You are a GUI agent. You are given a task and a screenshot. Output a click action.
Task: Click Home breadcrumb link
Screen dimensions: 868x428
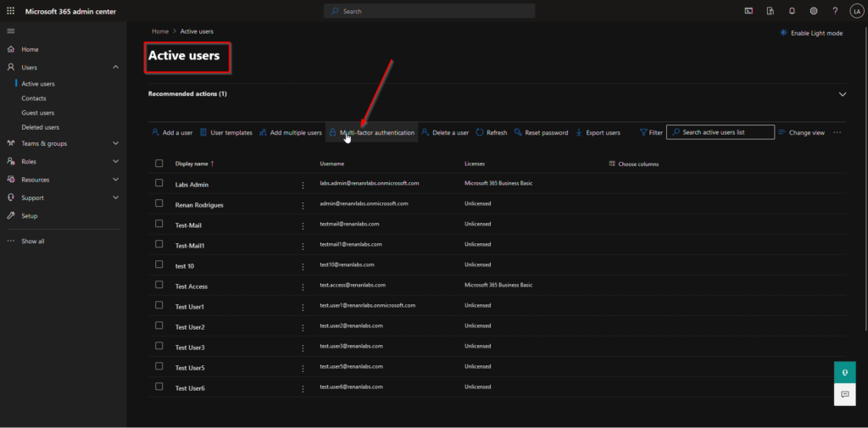(x=160, y=31)
